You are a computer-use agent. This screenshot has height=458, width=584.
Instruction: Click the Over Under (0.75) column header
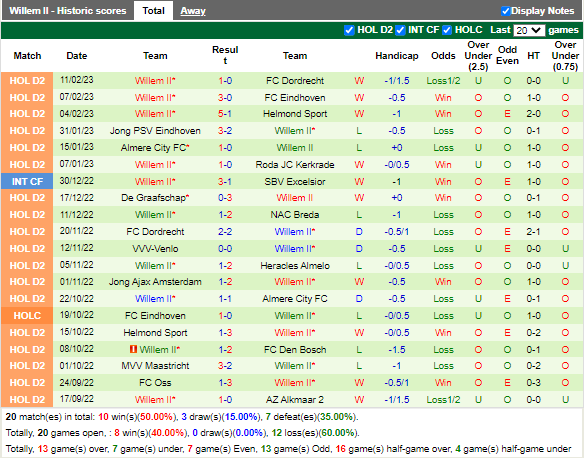565,56
